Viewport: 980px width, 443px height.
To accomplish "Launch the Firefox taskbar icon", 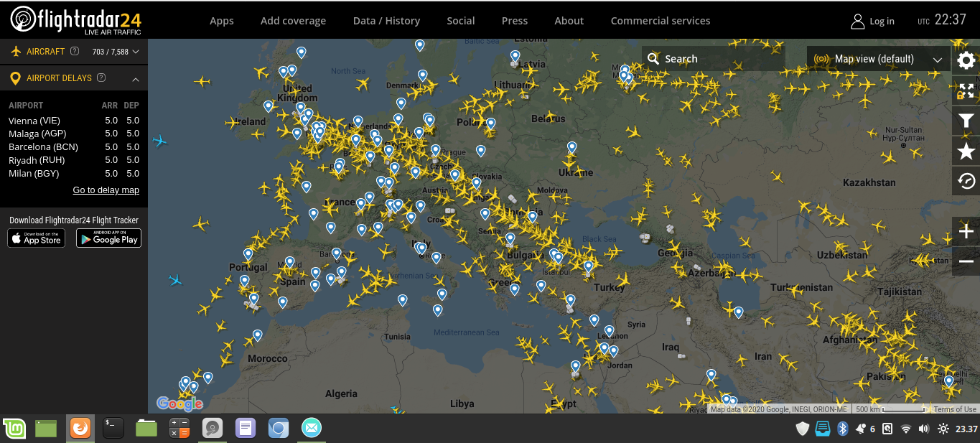I will (80, 429).
